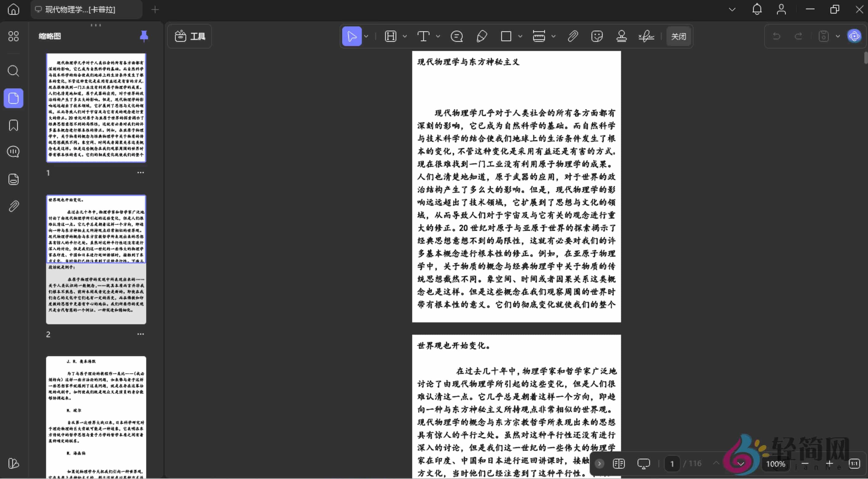The width and height of the screenshot is (868, 479).
Task: Select page 2 thumbnail
Action: [x=96, y=259]
